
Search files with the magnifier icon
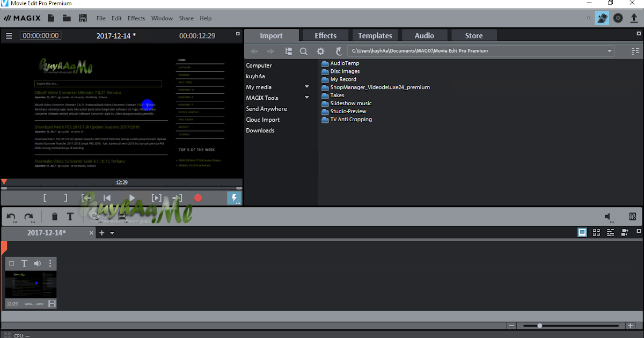(304, 51)
